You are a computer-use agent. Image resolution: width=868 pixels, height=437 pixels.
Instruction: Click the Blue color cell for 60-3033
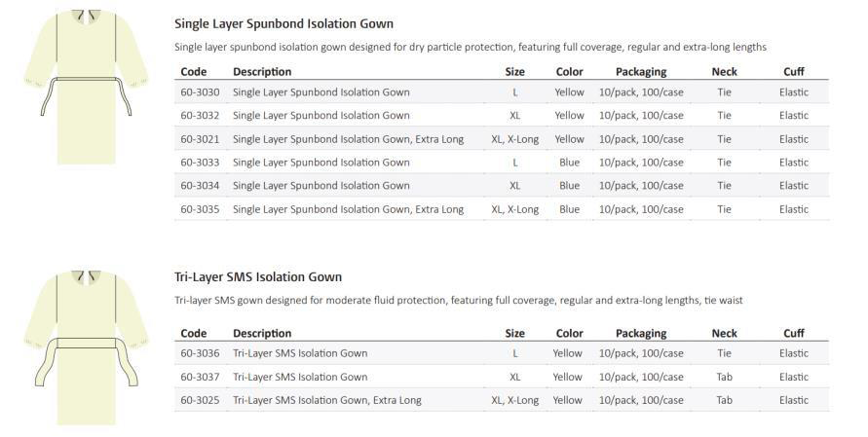coord(570,163)
